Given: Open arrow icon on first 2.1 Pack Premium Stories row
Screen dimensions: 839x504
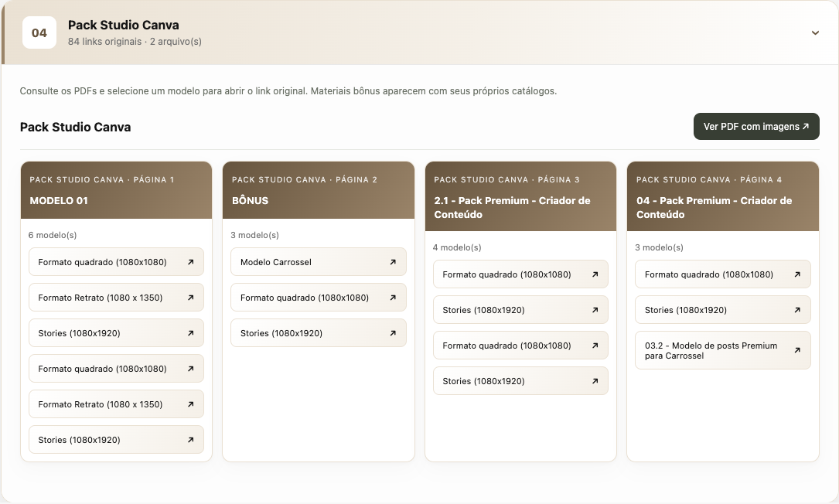Looking at the screenshot, I should (x=595, y=310).
